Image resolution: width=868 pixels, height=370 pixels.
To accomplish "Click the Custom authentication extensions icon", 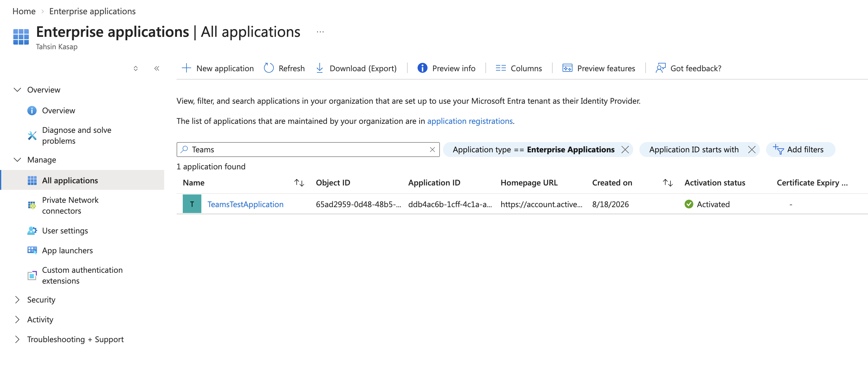I will click(32, 275).
